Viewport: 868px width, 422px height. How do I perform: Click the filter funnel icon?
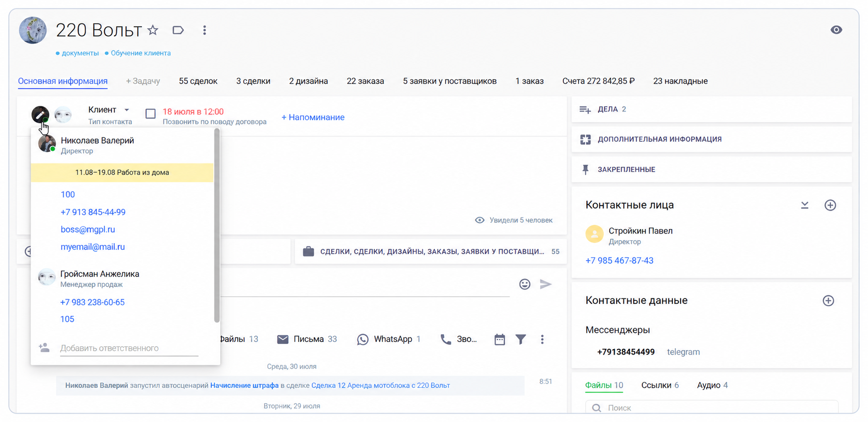coord(520,340)
